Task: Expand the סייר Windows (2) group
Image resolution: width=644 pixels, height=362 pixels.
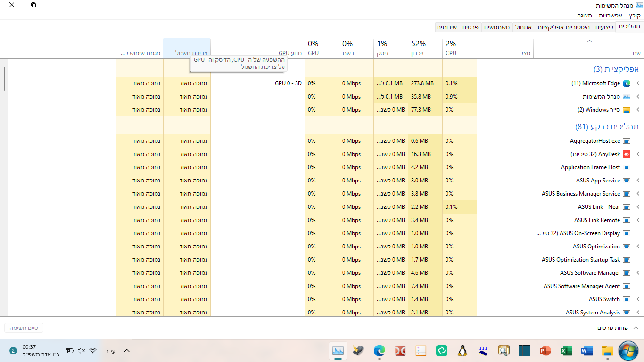Action: 638,110
